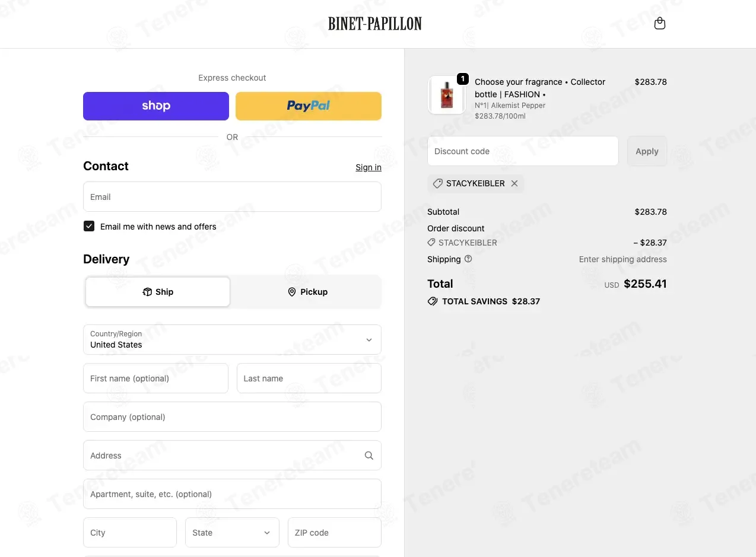This screenshot has height=557, width=756.
Task: Pay with Shop express checkout
Action: coord(156,106)
